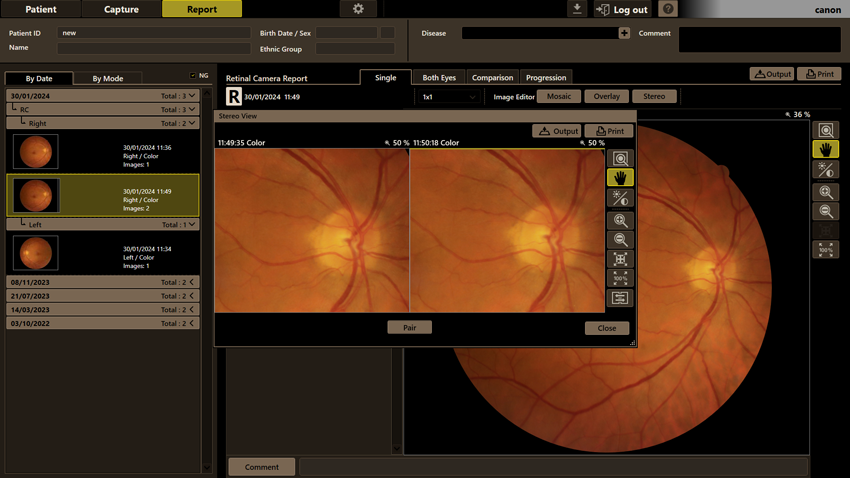Open the 1x1 layout dropdown
Screen dimensions: 850x478
pos(448,97)
